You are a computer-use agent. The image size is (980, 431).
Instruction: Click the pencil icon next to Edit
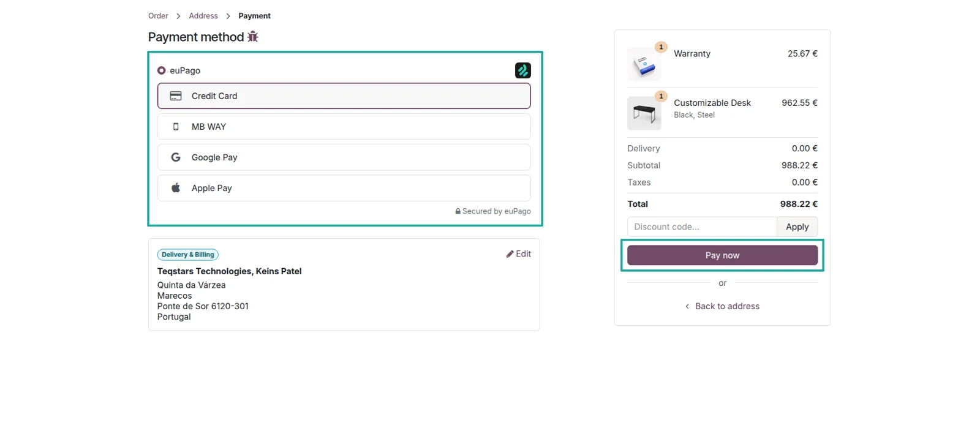[510, 254]
